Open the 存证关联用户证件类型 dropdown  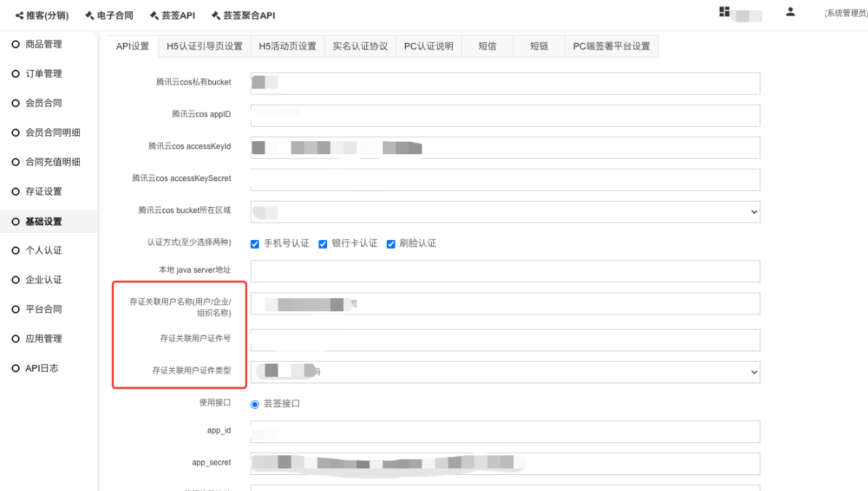click(x=505, y=372)
